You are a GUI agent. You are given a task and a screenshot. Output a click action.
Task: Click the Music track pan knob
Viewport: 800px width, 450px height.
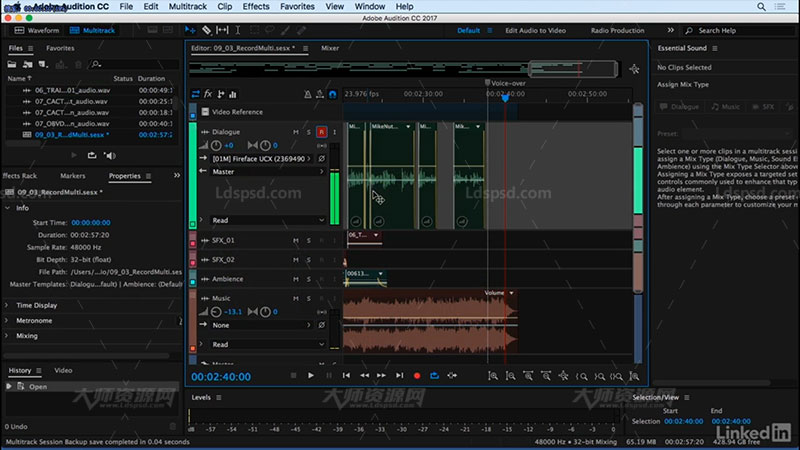265,312
